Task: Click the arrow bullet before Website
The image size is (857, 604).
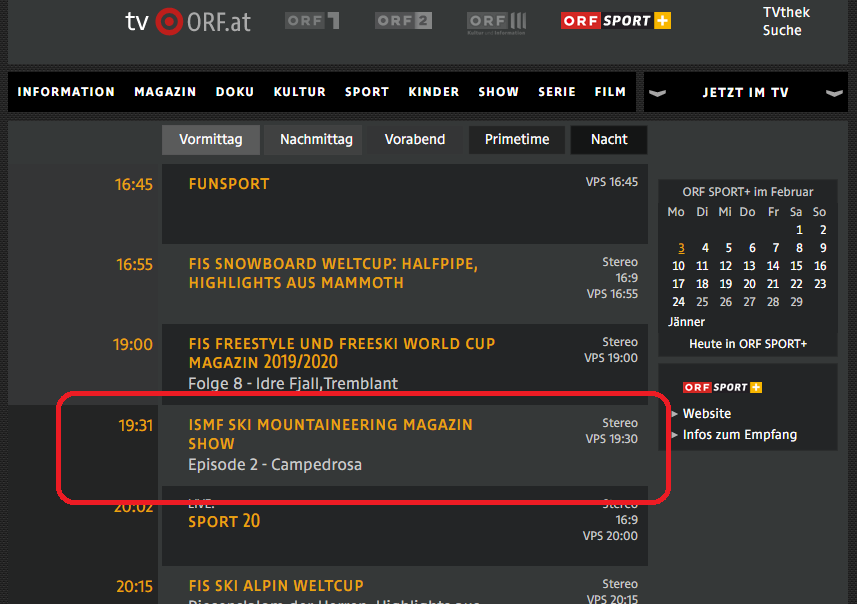Action: pyautogui.click(x=674, y=414)
